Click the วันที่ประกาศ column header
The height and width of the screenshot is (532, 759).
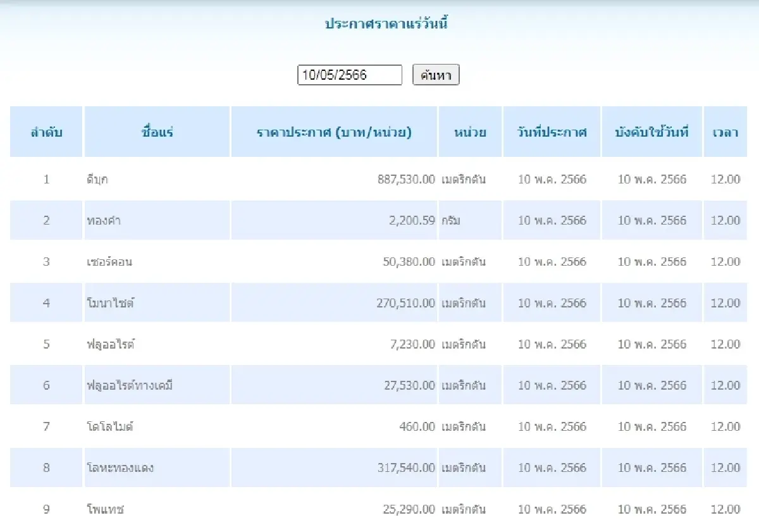pos(552,132)
